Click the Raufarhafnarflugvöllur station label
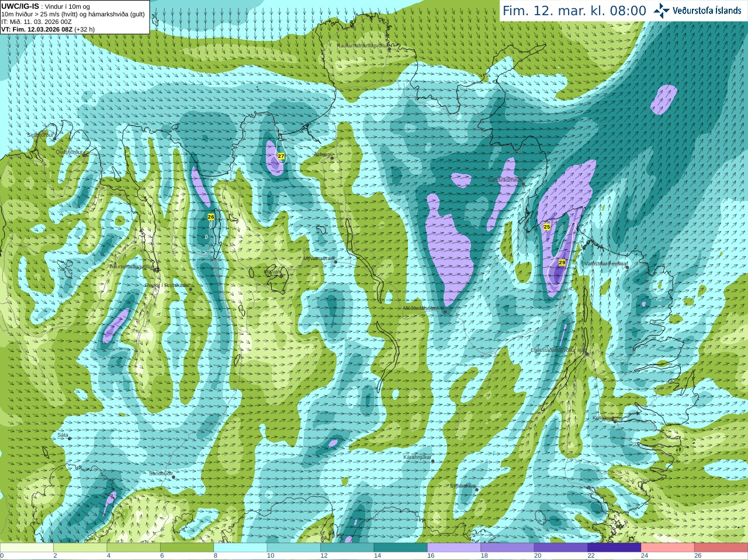This screenshot has height=560, width=748. [363, 45]
